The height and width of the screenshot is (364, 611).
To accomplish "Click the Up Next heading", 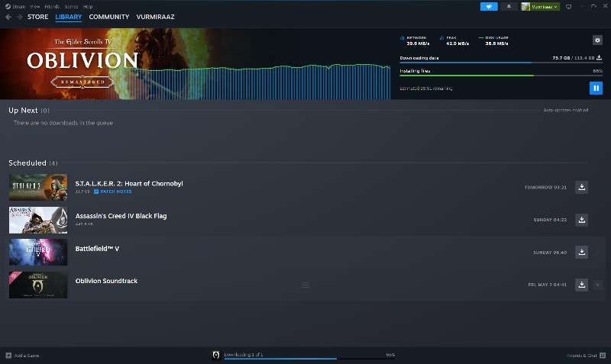I will click(x=24, y=110).
